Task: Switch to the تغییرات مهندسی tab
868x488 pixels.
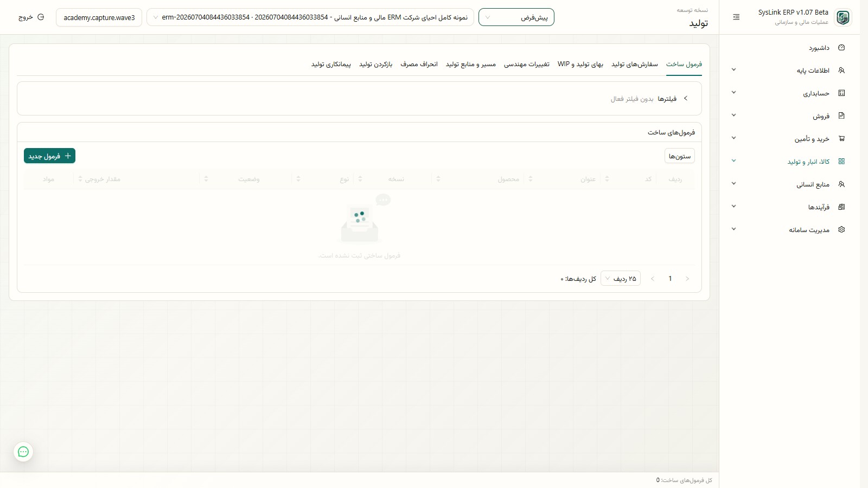Action: tap(527, 64)
